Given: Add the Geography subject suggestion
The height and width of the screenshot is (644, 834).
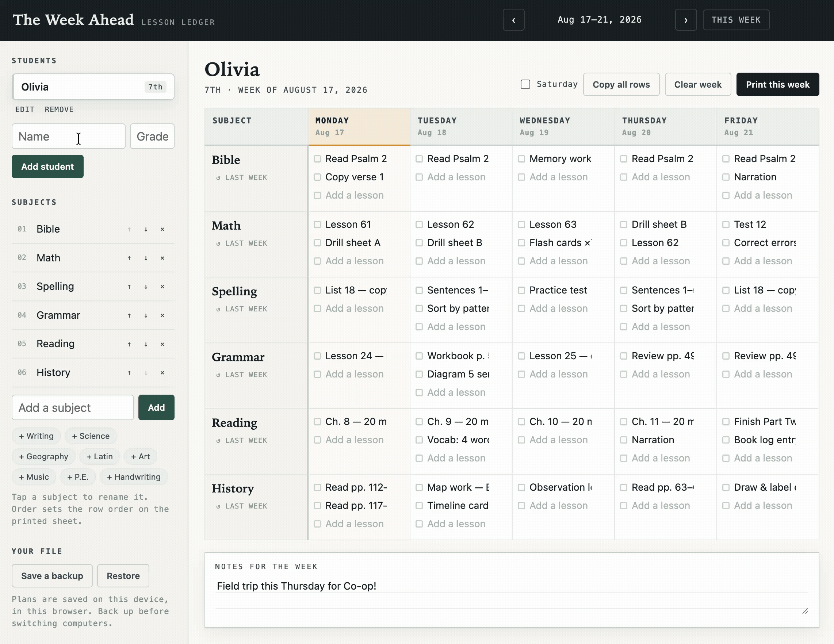Looking at the screenshot, I should [43, 457].
